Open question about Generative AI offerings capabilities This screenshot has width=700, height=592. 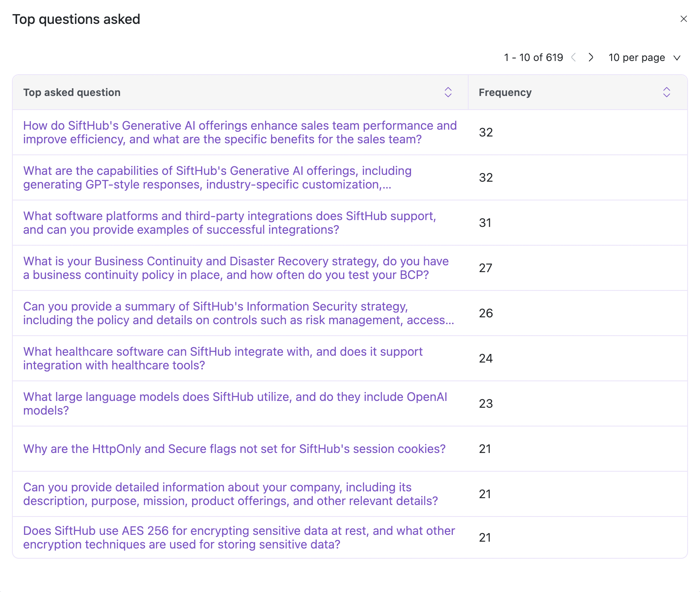217,177
